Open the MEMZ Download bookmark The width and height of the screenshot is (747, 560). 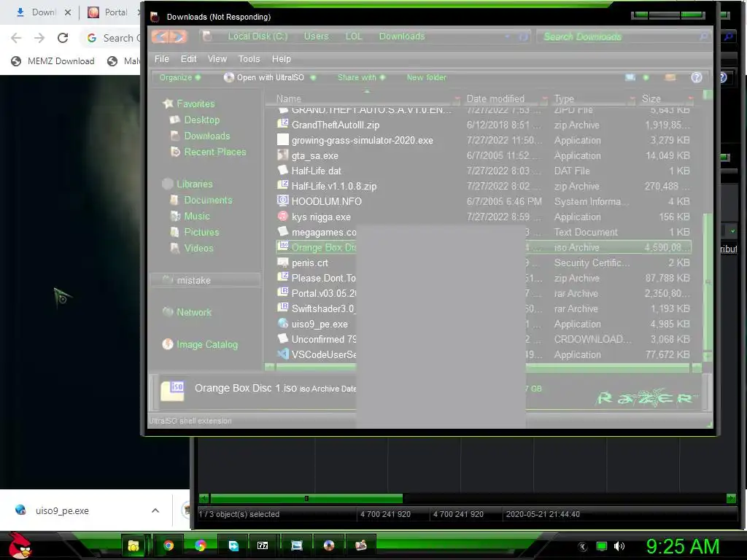click(x=53, y=61)
